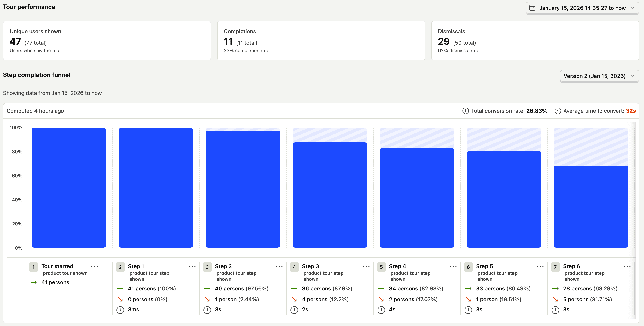Click the numbered badge 7 next to Step 6
The height and width of the screenshot is (326, 644).
pyautogui.click(x=555, y=267)
